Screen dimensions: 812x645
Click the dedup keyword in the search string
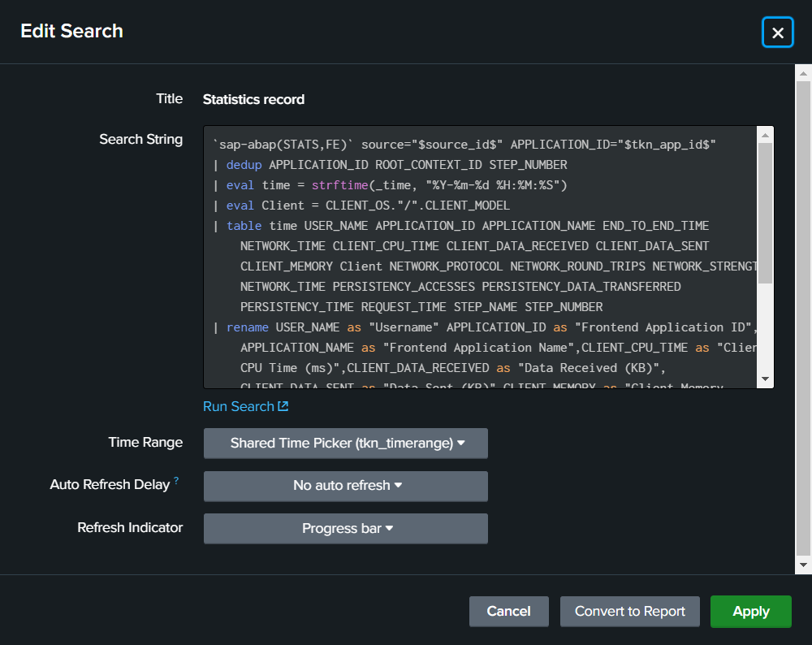point(244,165)
